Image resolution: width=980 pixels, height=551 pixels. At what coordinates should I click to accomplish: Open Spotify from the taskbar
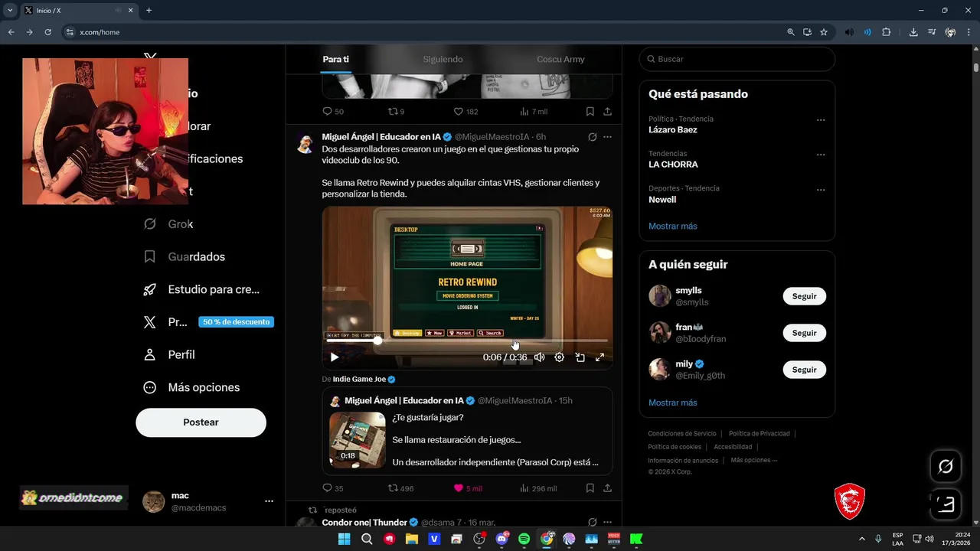[524, 539]
